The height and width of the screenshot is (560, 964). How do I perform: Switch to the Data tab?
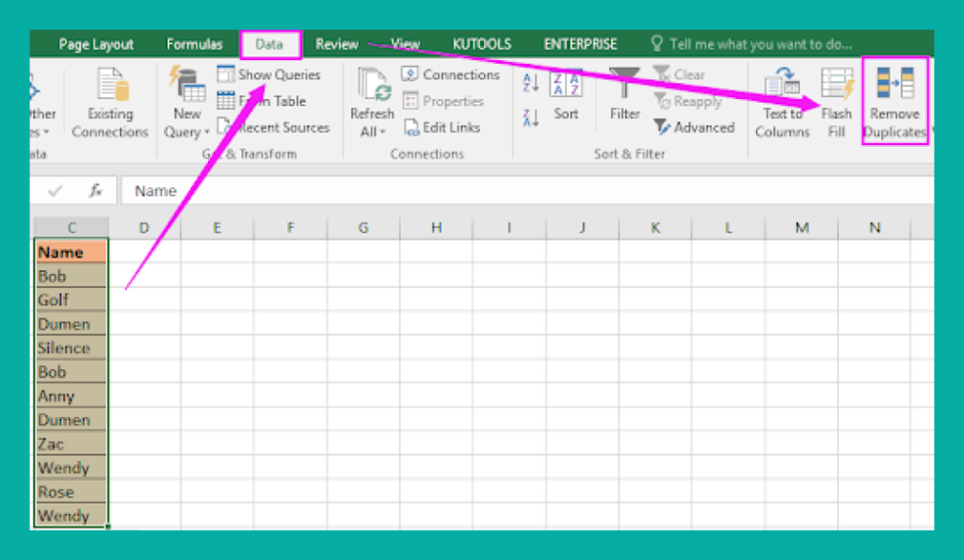270,43
